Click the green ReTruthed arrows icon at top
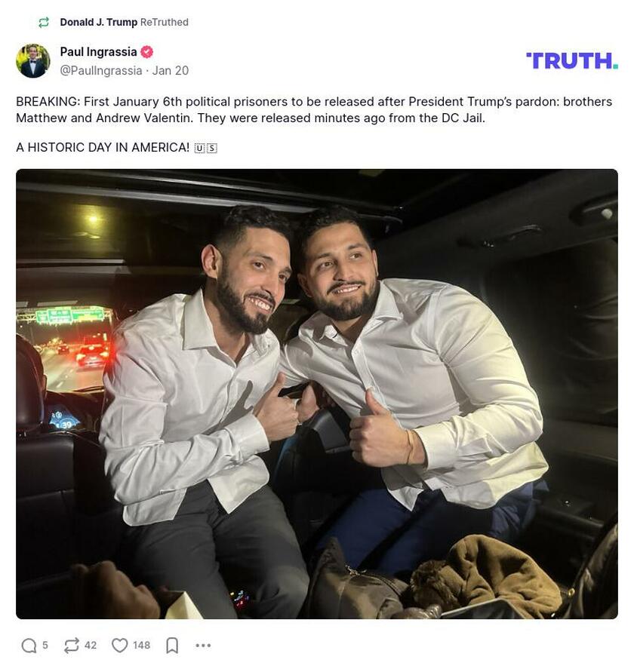The height and width of the screenshot is (672, 634). (44, 23)
